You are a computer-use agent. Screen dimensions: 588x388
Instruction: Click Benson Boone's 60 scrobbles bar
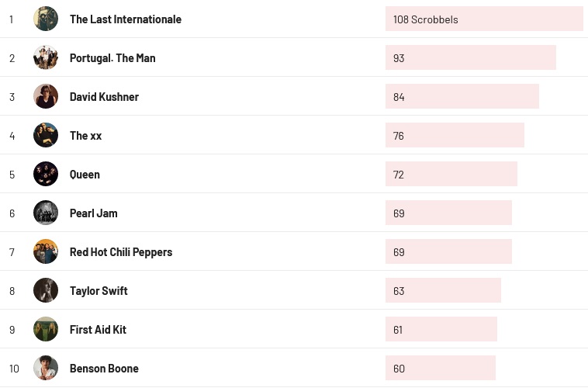440,369
